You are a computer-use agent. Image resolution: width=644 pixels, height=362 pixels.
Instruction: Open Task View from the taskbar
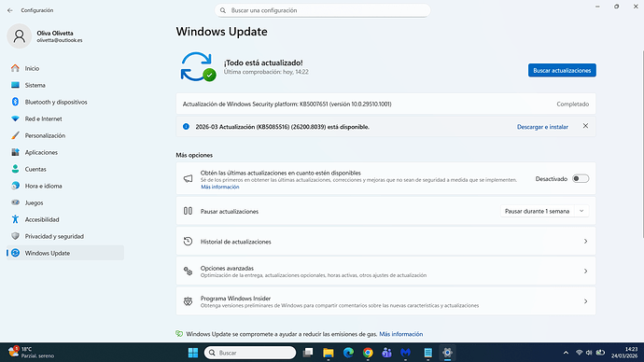coord(308,353)
